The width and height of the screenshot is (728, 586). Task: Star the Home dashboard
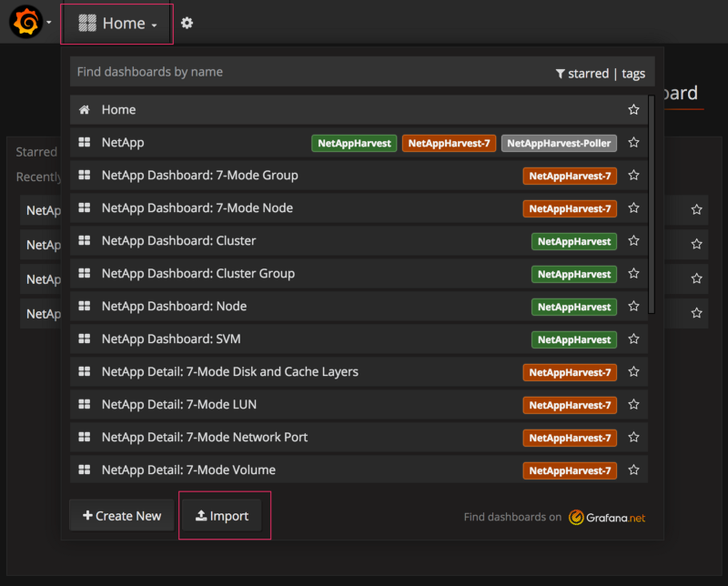(633, 110)
